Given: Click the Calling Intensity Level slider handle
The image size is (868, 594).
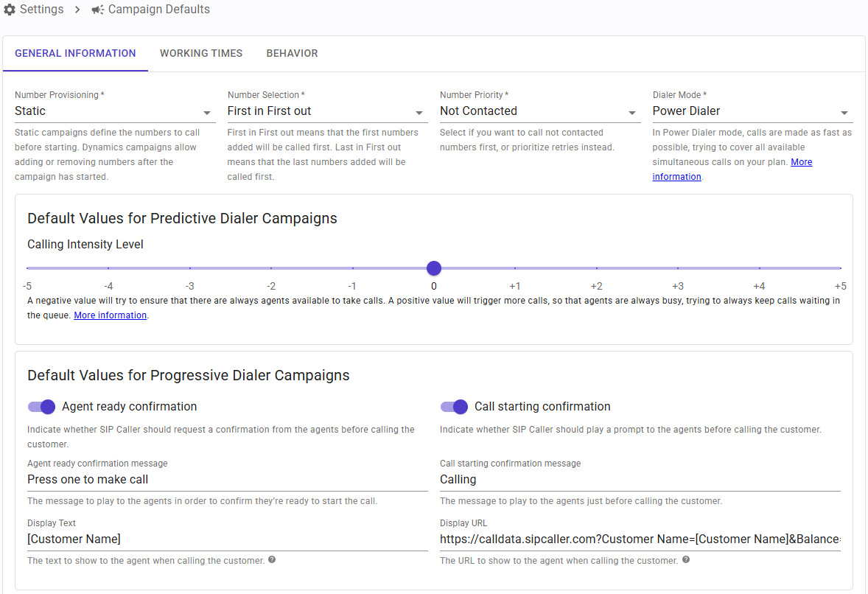Looking at the screenshot, I should click(x=434, y=268).
